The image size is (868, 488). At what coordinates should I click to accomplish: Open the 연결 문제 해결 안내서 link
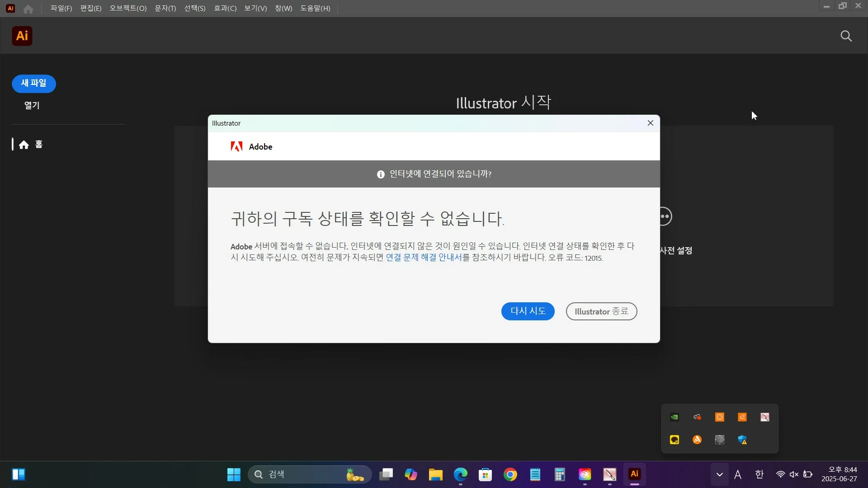(x=424, y=258)
